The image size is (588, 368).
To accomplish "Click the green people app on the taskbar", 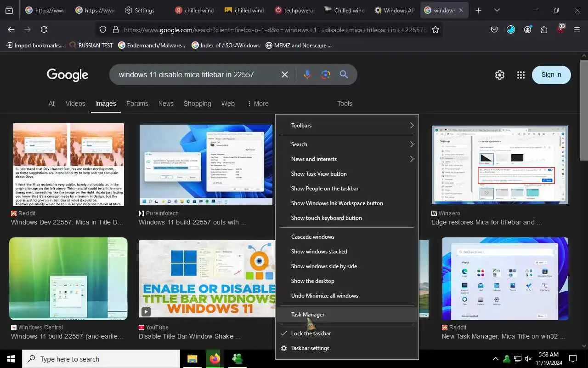I will (237, 359).
